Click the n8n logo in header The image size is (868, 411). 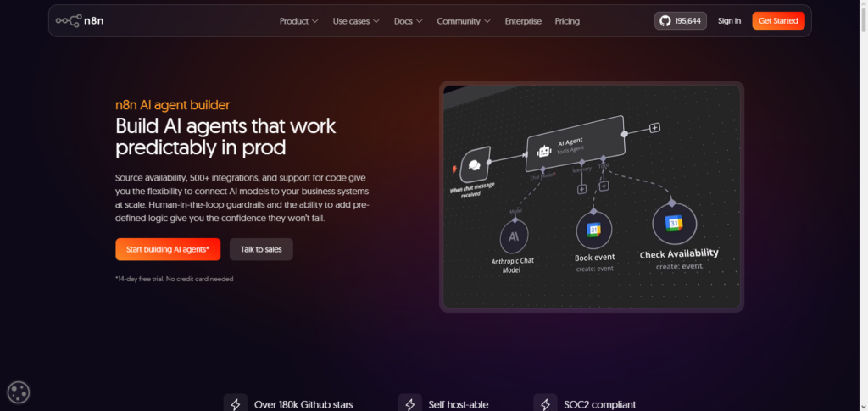pos(80,21)
